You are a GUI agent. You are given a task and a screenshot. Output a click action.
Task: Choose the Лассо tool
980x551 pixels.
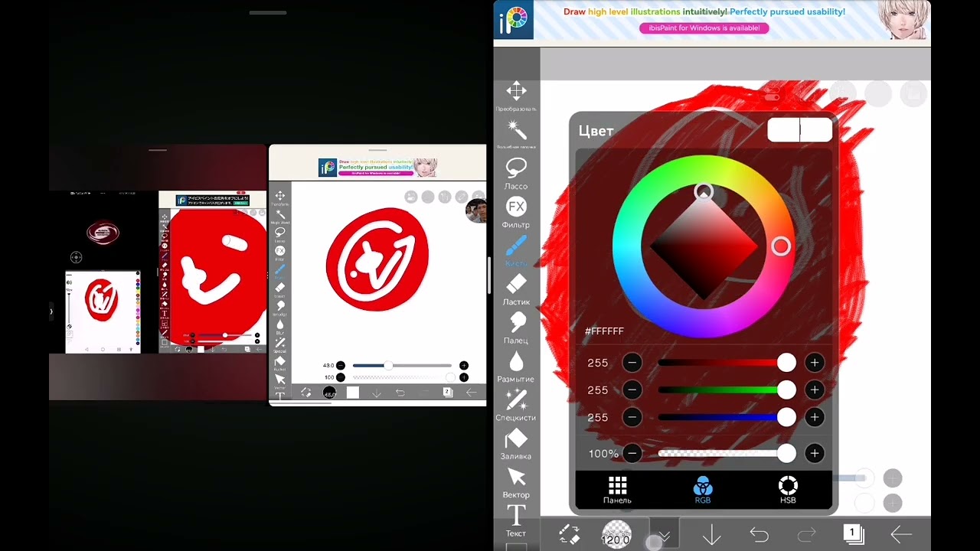[516, 173]
